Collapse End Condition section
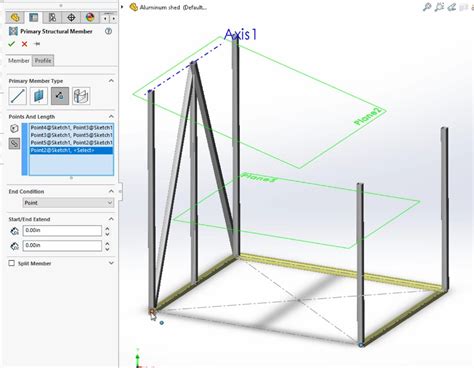Image resolution: width=474 pixels, height=368 pixels. click(111, 191)
